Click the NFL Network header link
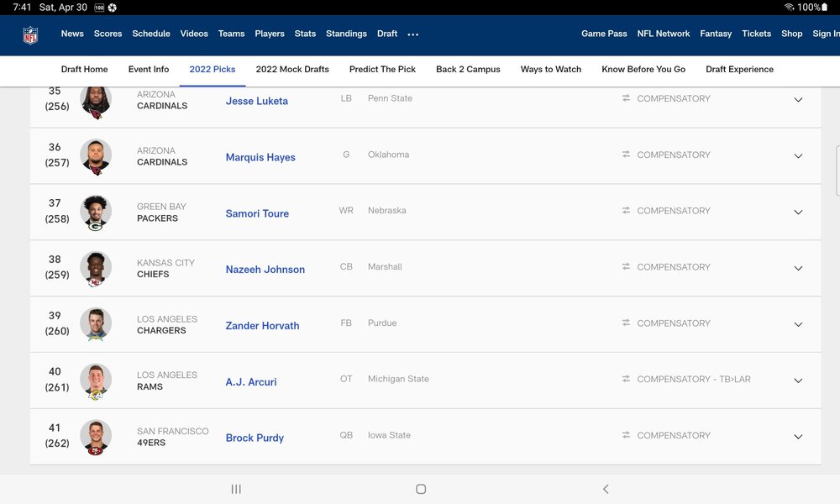 664,34
